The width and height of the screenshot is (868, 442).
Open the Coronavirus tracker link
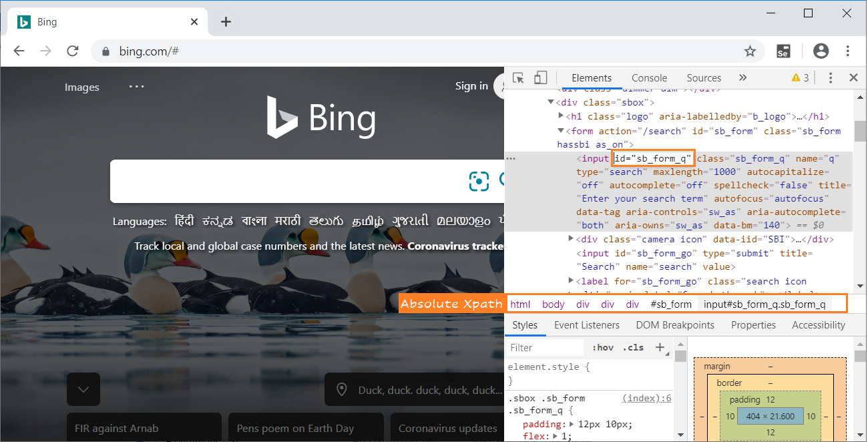pos(455,246)
